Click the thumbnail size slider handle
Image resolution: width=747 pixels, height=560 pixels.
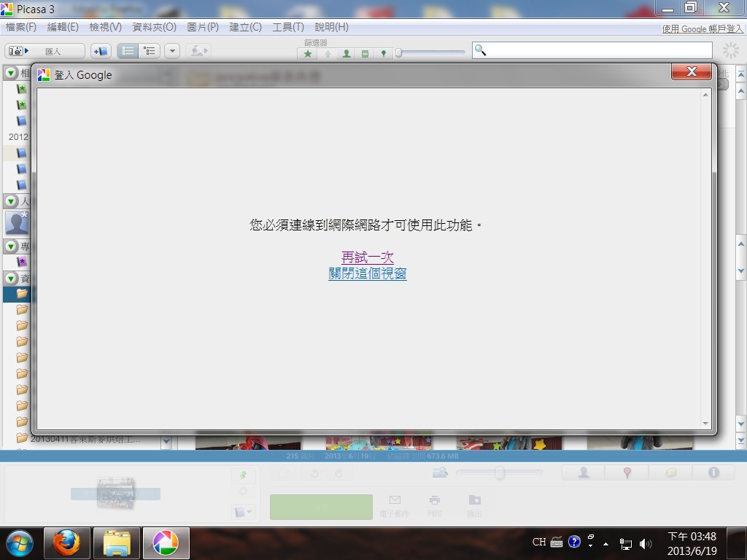click(499, 472)
